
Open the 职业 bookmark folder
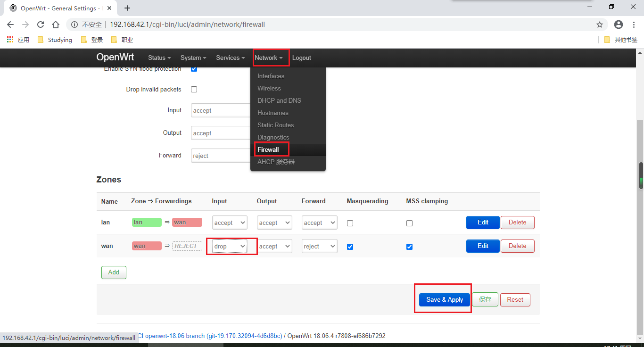click(122, 40)
